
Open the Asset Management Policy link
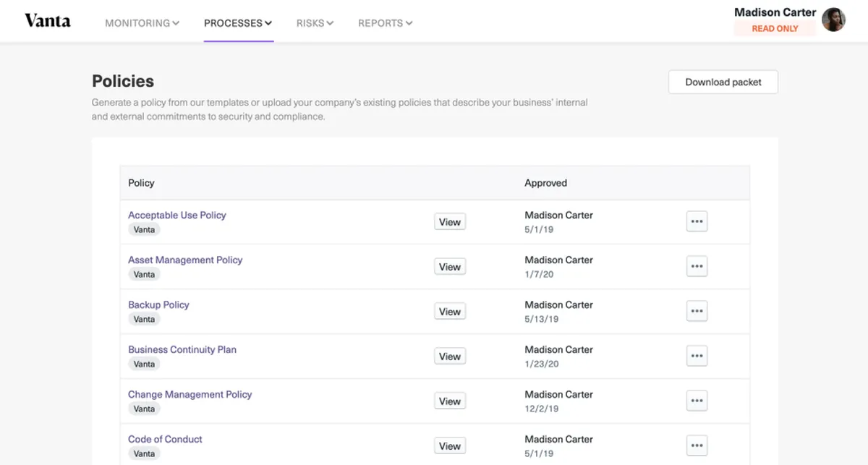185,260
